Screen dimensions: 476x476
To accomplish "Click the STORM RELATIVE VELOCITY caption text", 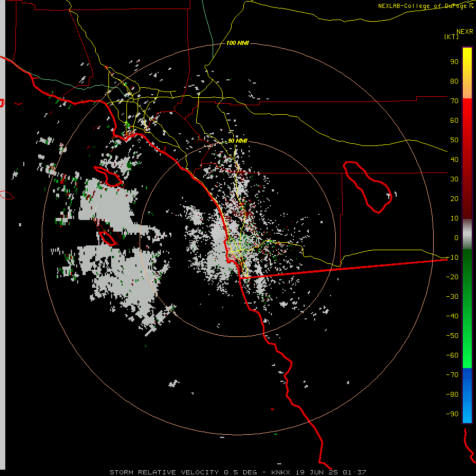I will click(165, 472).
